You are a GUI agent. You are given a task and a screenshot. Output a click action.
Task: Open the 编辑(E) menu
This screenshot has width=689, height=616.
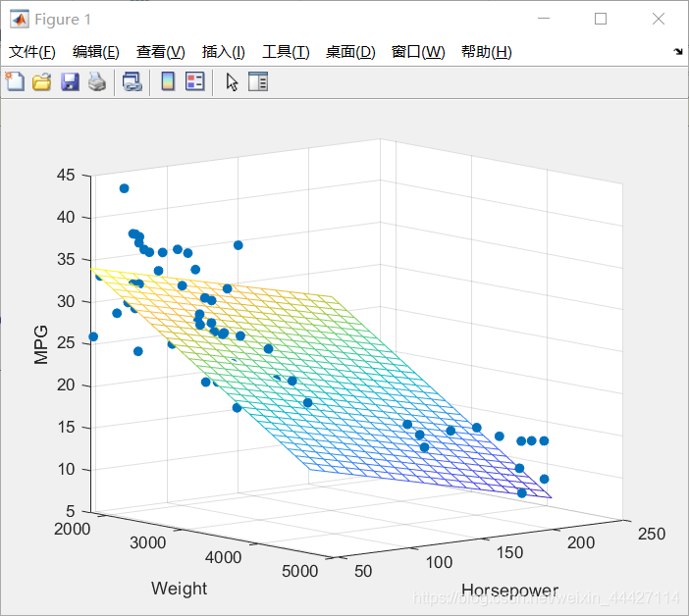(96, 52)
